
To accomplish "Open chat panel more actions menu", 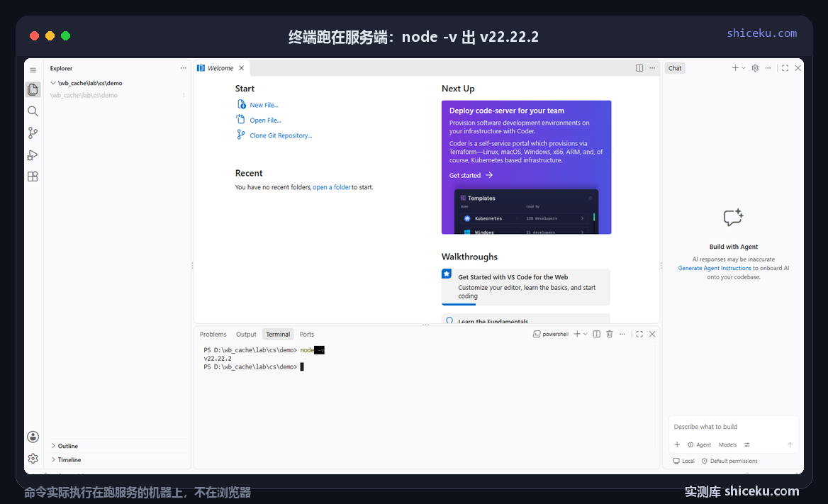I will pyautogui.click(x=768, y=68).
